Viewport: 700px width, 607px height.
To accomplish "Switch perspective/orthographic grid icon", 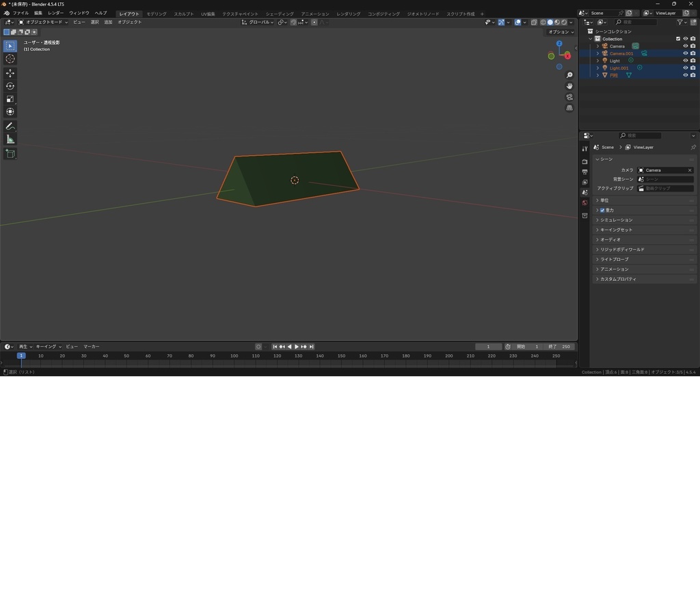I will (x=569, y=108).
